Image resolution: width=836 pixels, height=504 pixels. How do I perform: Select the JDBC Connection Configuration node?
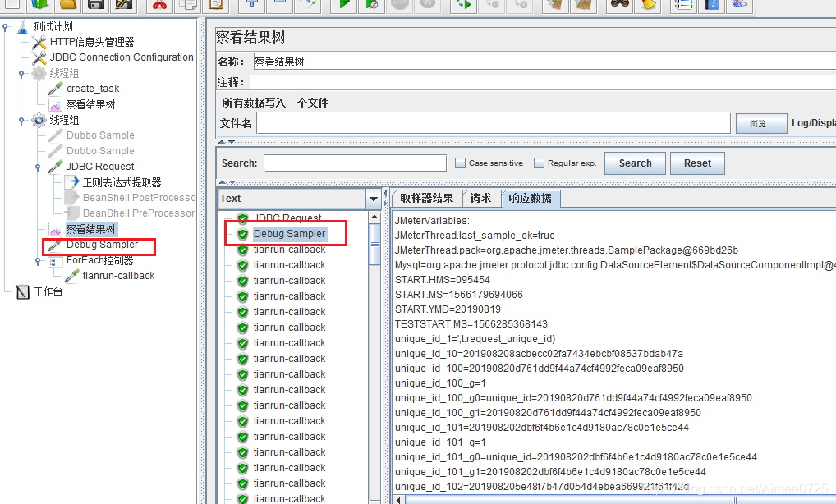(x=122, y=57)
